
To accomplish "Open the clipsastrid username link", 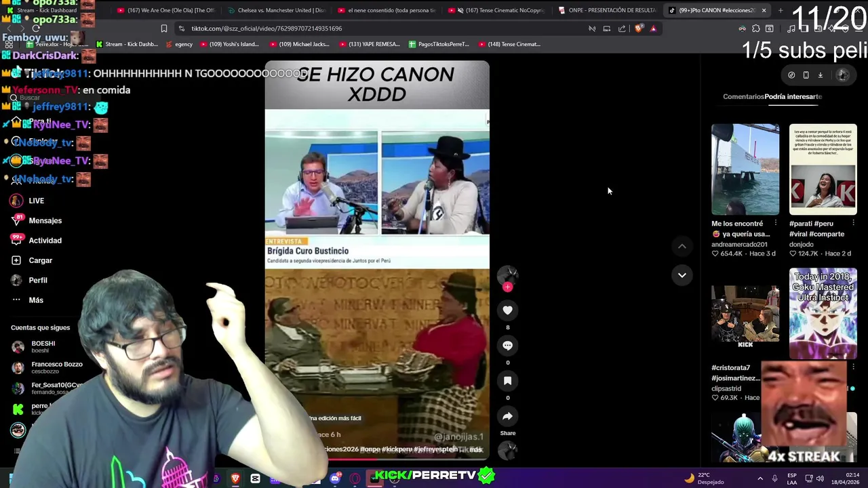I will pyautogui.click(x=726, y=388).
